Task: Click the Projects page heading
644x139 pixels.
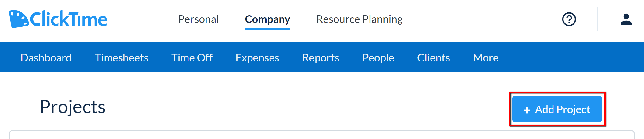Action: pyautogui.click(x=73, y=107)
